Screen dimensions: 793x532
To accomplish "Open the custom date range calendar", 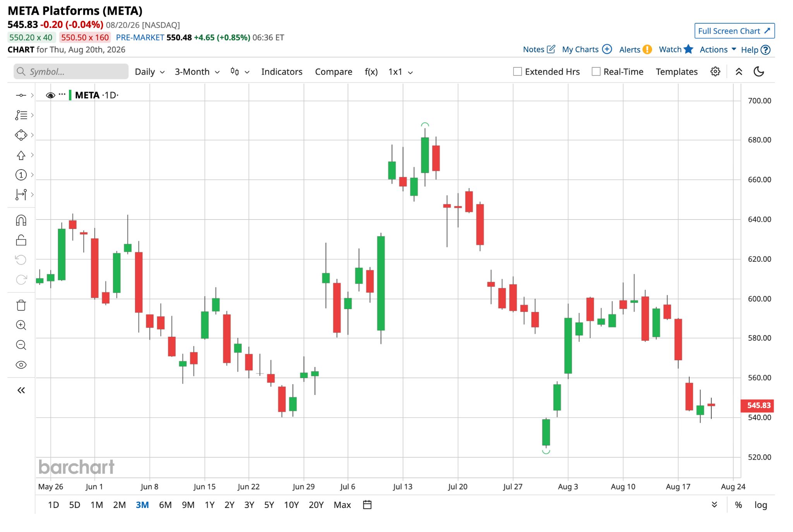I will pos(367,505).
